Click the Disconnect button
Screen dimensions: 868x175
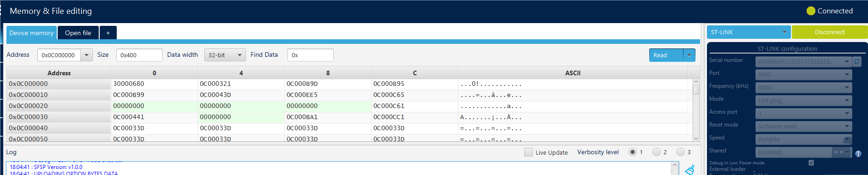point(830,32)
